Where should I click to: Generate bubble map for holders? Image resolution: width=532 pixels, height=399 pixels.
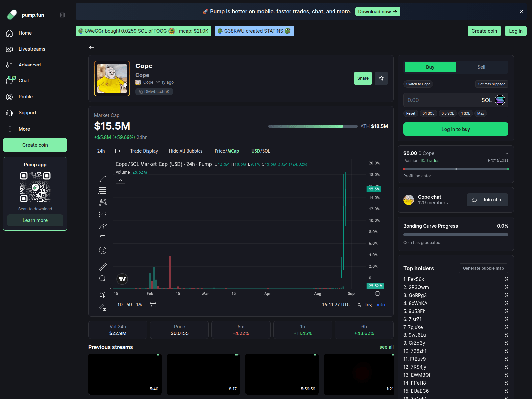pos(483,268)
